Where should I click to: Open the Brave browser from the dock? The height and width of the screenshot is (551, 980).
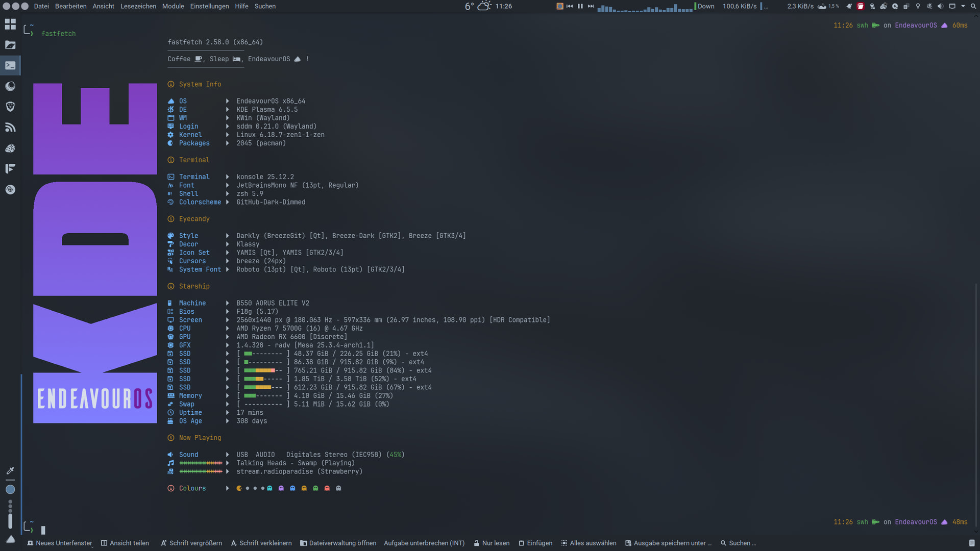click(10, 107)
